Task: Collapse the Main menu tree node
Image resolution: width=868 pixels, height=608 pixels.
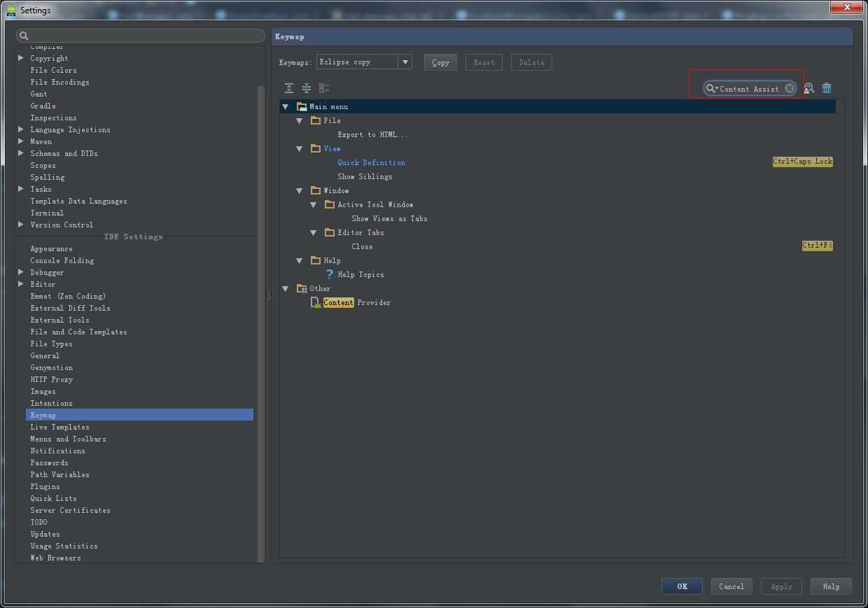Action: click(x=285, y=107)
